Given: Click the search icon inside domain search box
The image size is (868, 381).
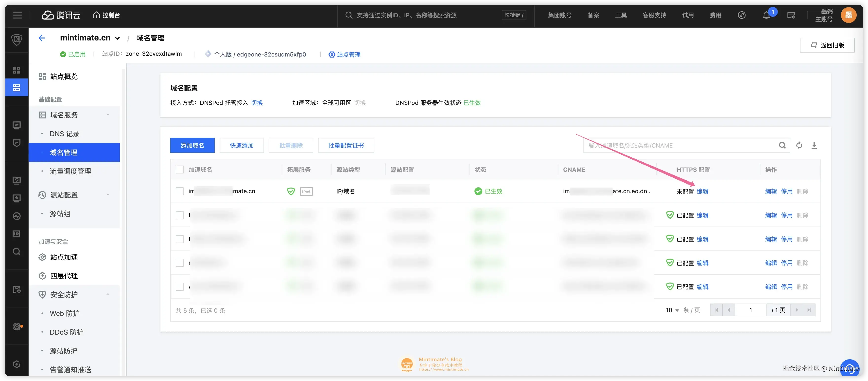Looking at the screenshot, I should click(x=782, y=145).
